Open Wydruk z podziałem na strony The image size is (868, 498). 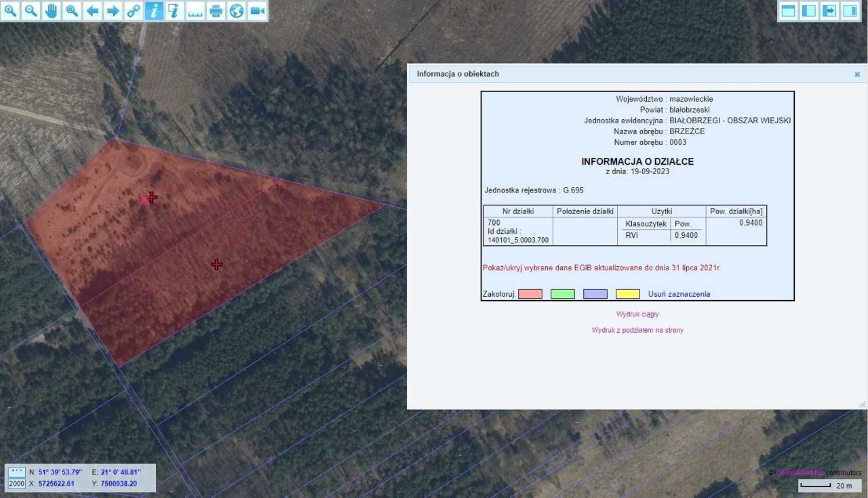[x=637, y=330]
